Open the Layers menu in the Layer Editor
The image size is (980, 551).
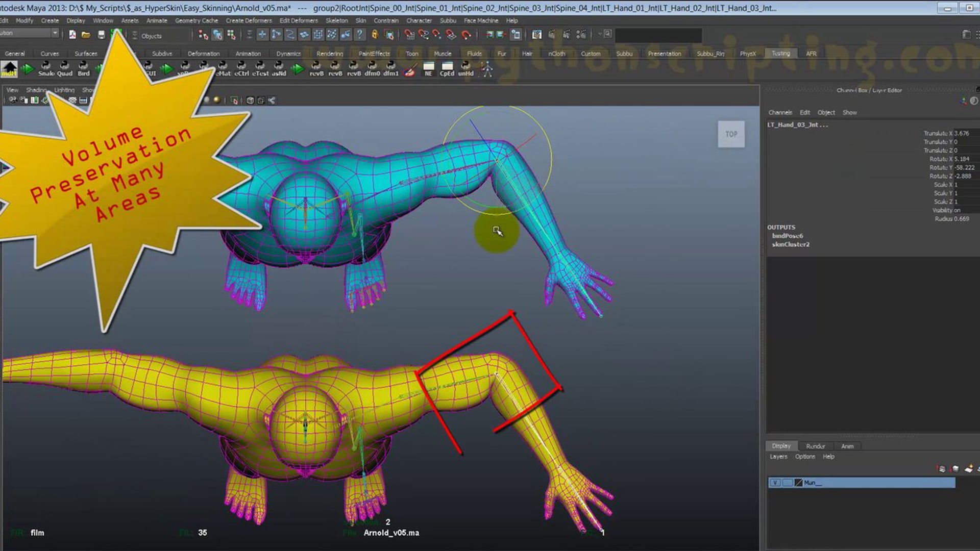pyautogui.click(x=778, y=457)
